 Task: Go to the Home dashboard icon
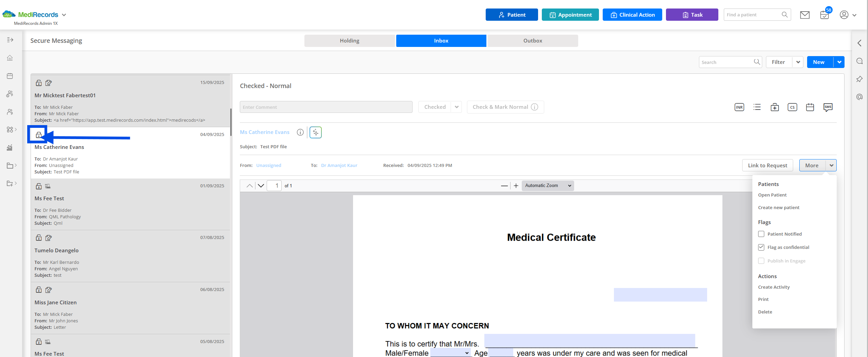point(10,58)
